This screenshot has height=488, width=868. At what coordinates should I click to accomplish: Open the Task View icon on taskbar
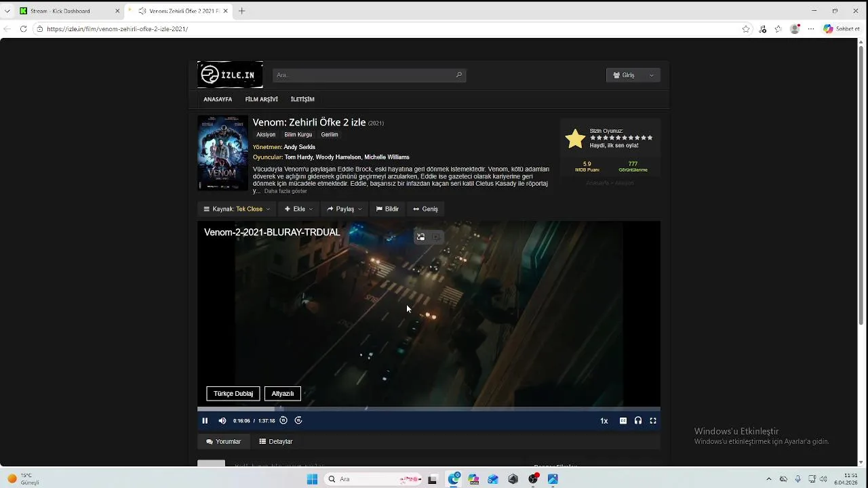point(432,479)
